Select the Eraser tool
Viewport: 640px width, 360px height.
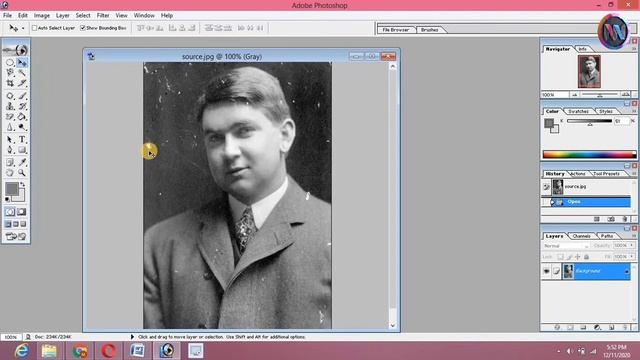(10, 117)
